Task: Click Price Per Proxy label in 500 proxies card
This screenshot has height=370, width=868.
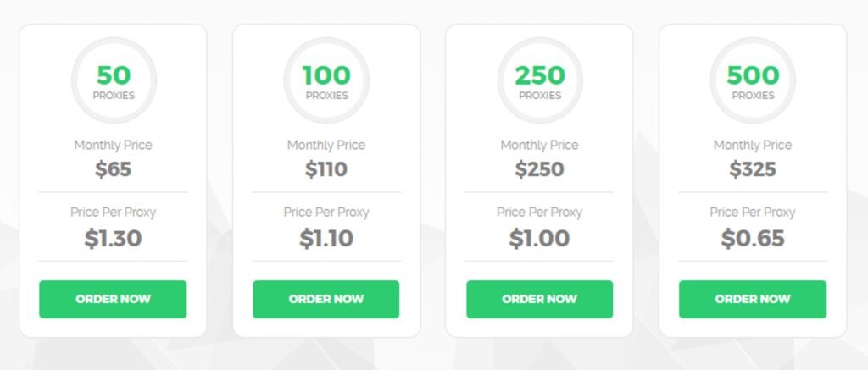Action: click(x=753, y=213)
